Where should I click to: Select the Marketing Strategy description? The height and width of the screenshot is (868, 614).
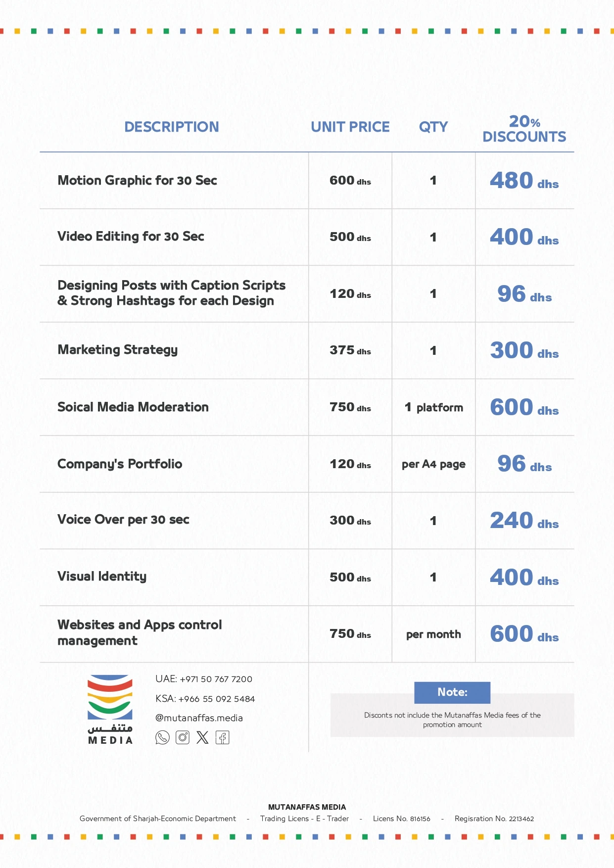pos(118,350)
